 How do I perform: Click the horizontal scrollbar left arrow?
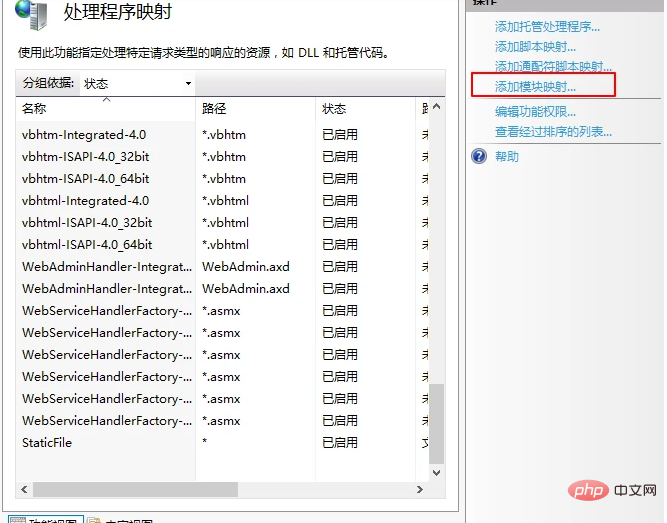point(24,489)
